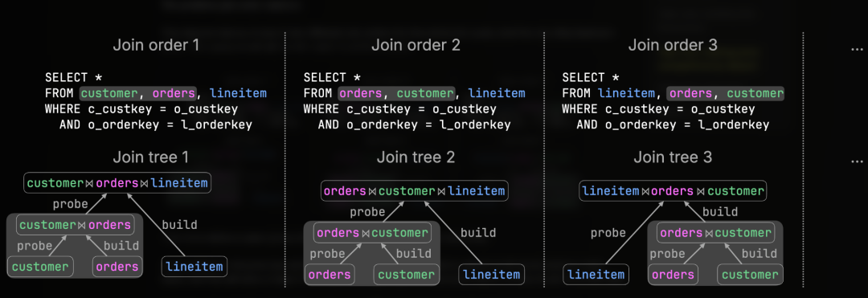
Task: Select the "orders" leaf node in Join tree 3
Action: pyautogui.click(x=674, y=274)
